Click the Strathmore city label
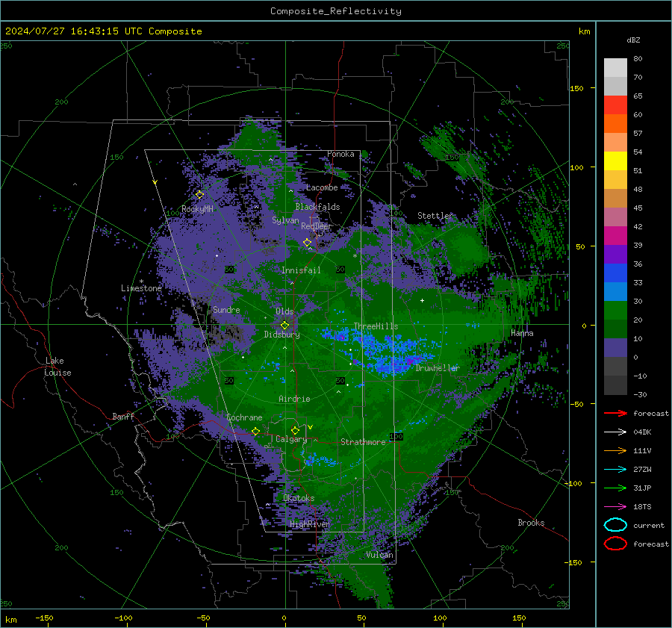Screen dimensions: 672x628 point(363,442)
